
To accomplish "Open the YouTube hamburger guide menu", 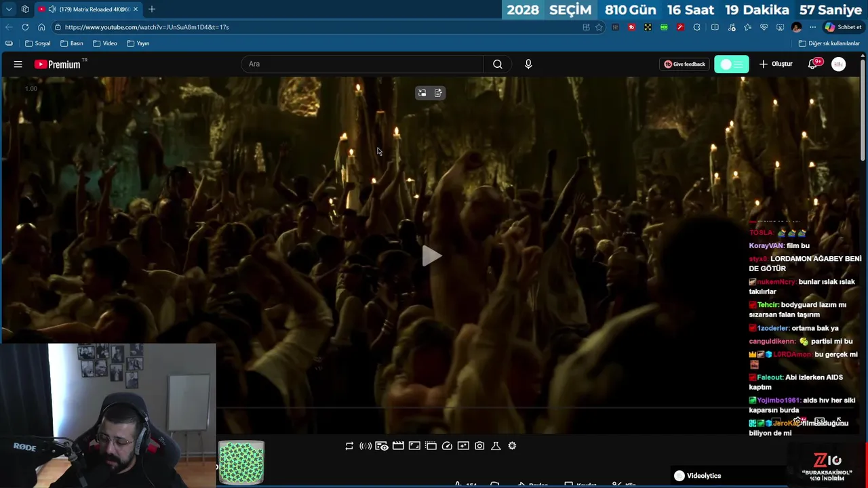I will pyautogui.click(x=18, y=64).
